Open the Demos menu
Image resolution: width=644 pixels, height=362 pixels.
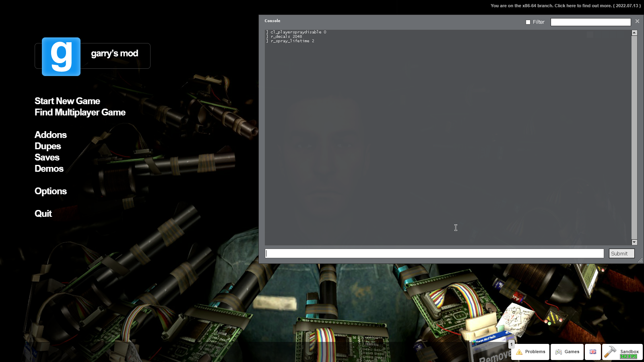(49, 169)
